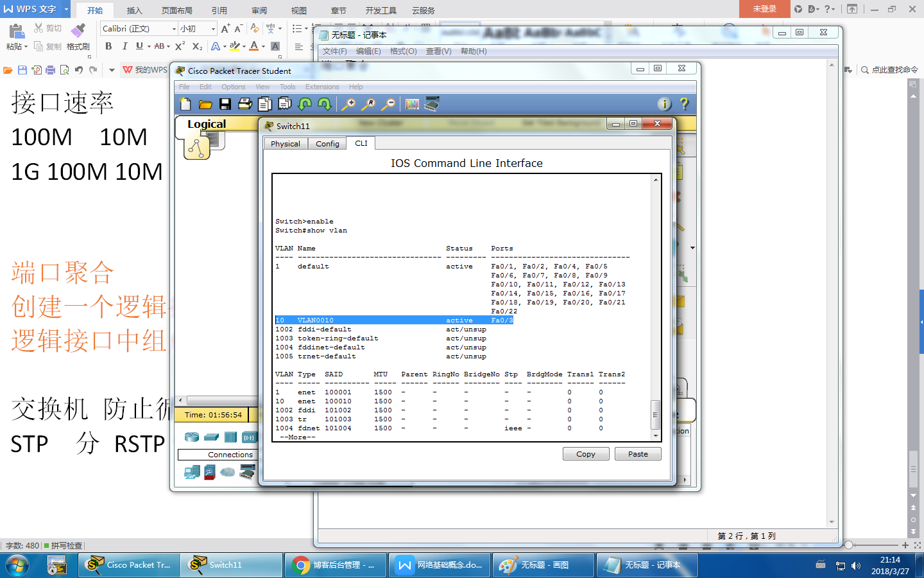Image resolution: width=924 pixels, height=578 pixels.
Task: Toggle superscript formatting in WPS
Action: tap(180, 46)
